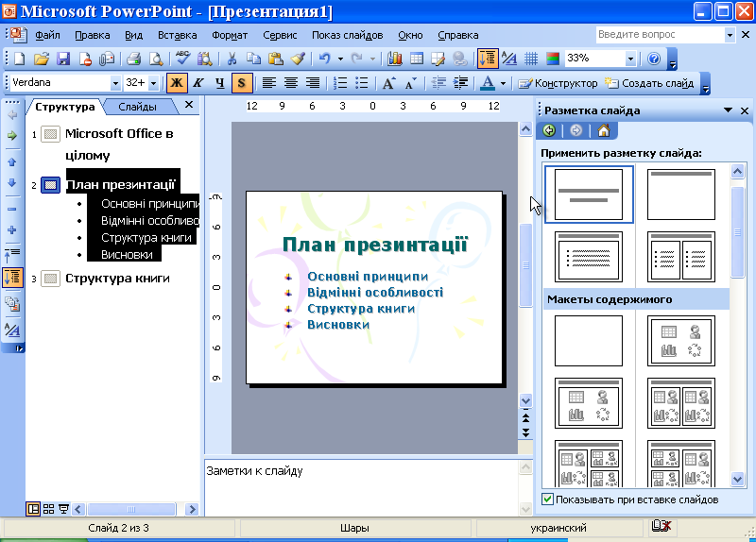Expand undo history dropdown arrow
The image size is (756, 542).
pyautogui.click(x=340, y=59)
